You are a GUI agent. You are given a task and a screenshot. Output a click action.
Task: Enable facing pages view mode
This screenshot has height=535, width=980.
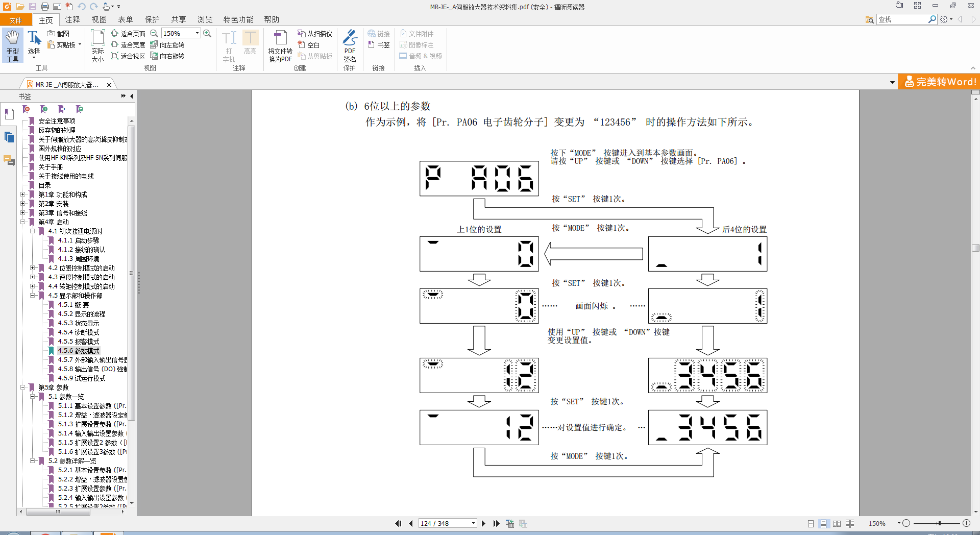(837, 523)
